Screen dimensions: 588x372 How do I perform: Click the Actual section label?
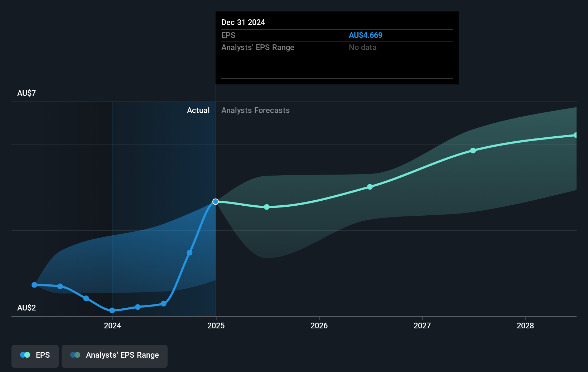198,110
